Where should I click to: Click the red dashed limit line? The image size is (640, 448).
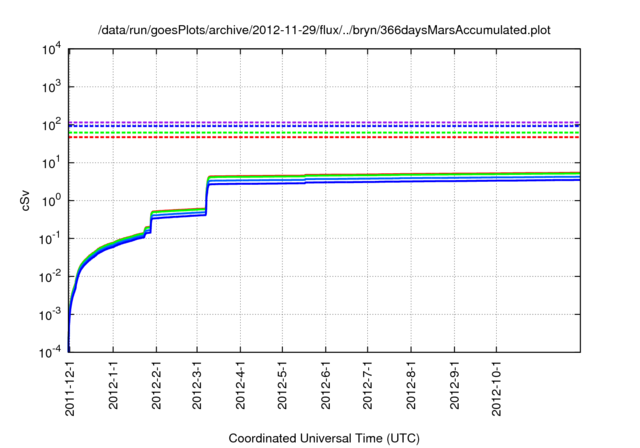coord(324,138)
